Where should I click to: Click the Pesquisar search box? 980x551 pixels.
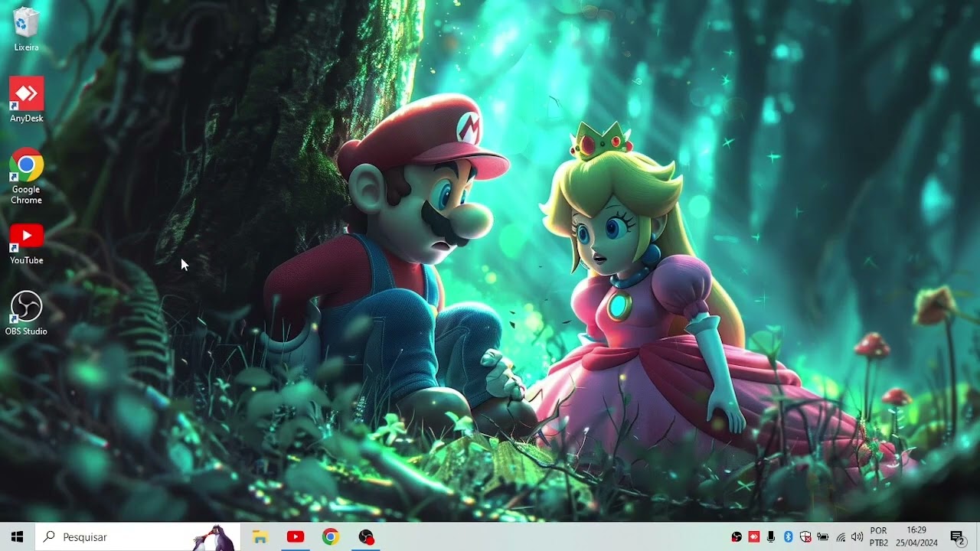click(138, 536)
